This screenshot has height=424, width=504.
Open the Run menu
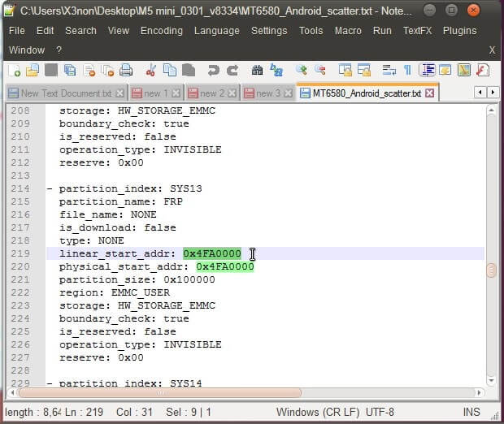coord(382,31)
